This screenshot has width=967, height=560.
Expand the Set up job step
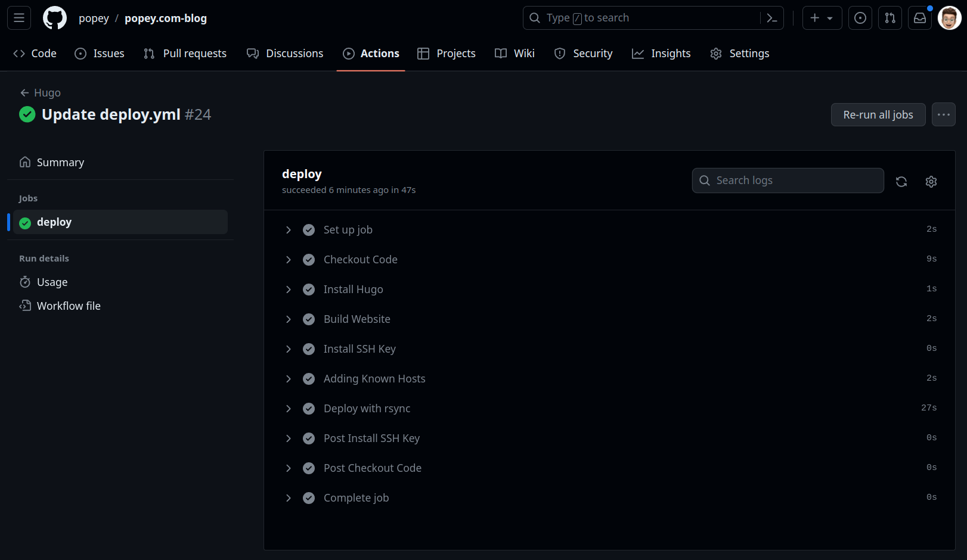point(289,230)
